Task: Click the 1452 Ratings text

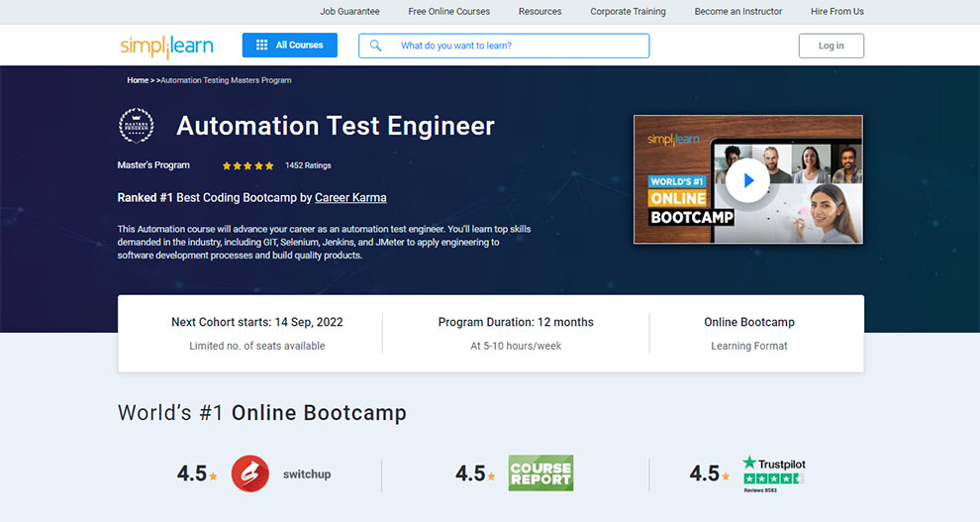Action: click(x=308, y=165)
